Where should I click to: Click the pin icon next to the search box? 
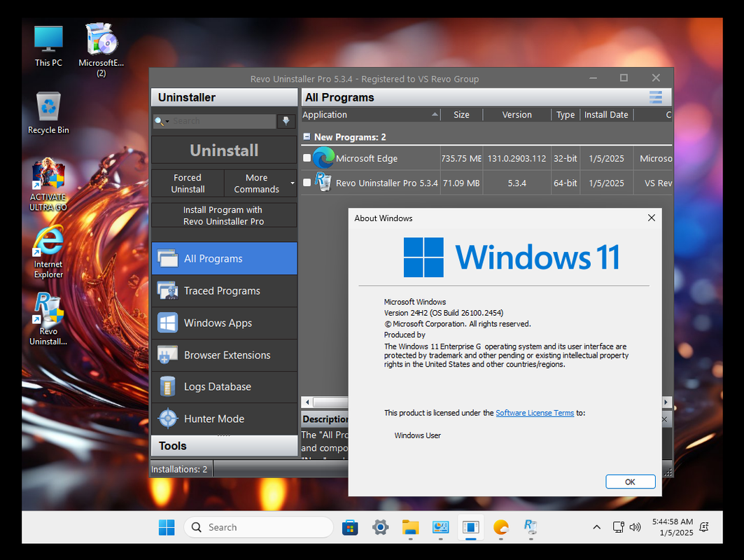pyautogui.click(x=286, y=121)
